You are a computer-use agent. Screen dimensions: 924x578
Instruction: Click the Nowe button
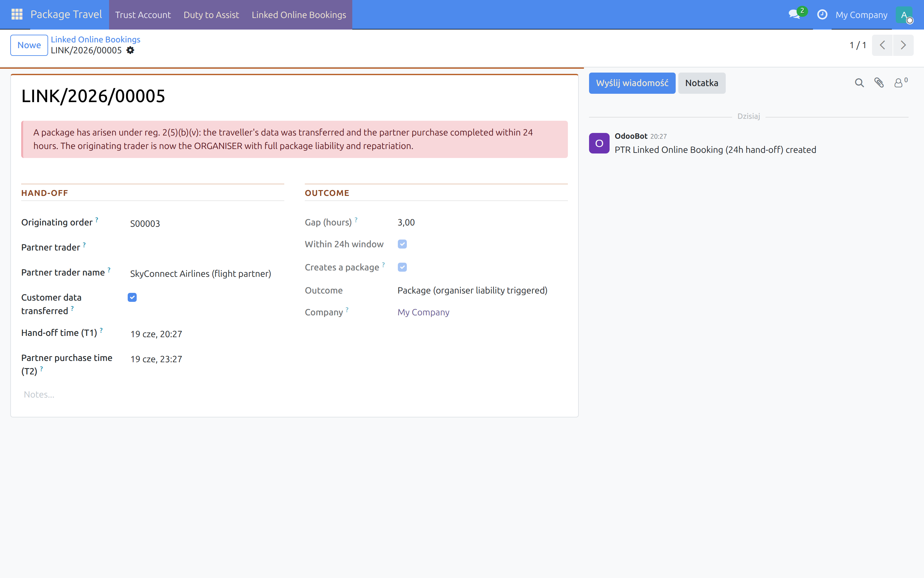tap(29, 45)
